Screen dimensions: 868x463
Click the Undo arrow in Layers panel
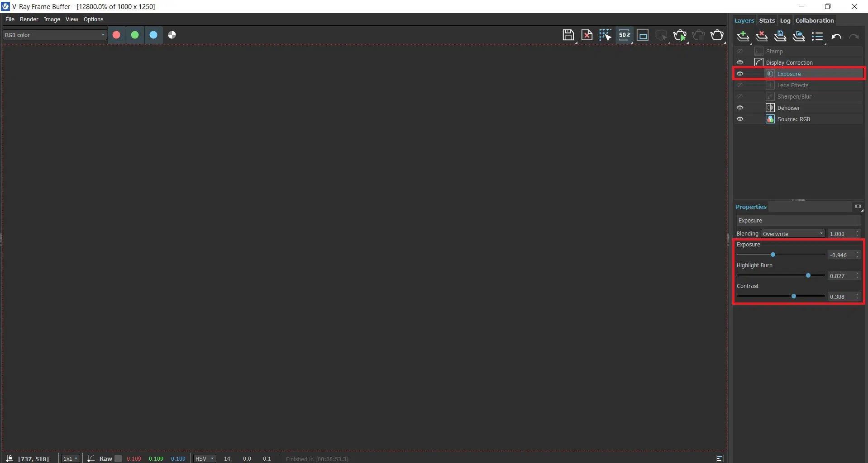836,37
